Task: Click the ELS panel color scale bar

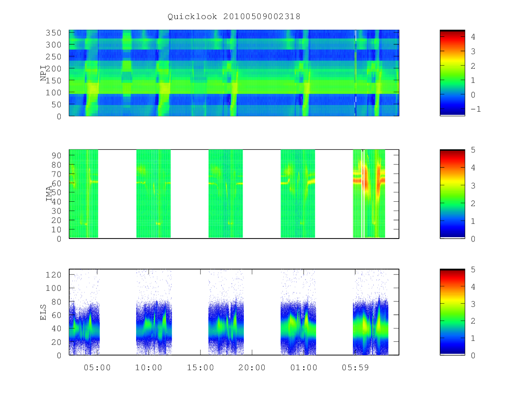Action: tap(452, 312)
